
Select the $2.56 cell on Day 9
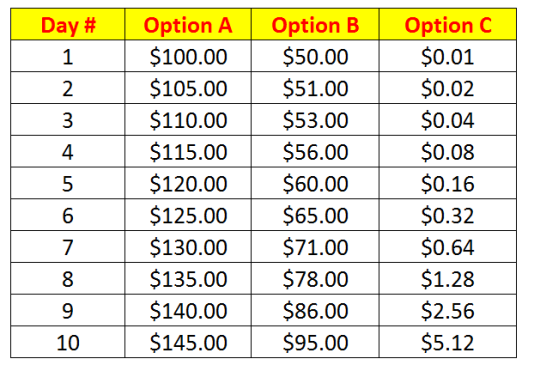(448, 310)
